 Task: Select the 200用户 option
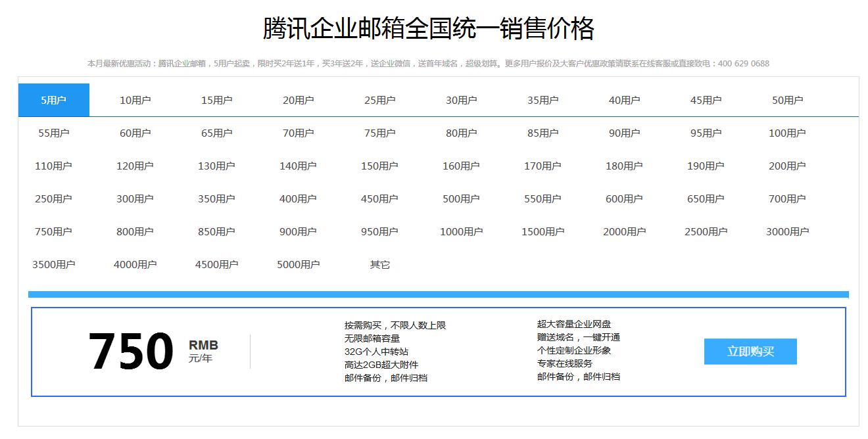coord(787,166)
